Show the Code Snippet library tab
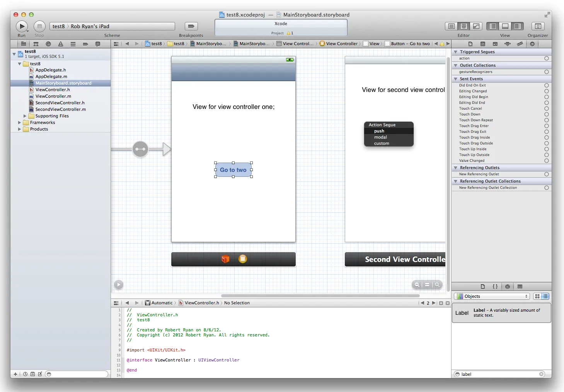The height and width of the screenshot is (392, 564). (495, 287)
